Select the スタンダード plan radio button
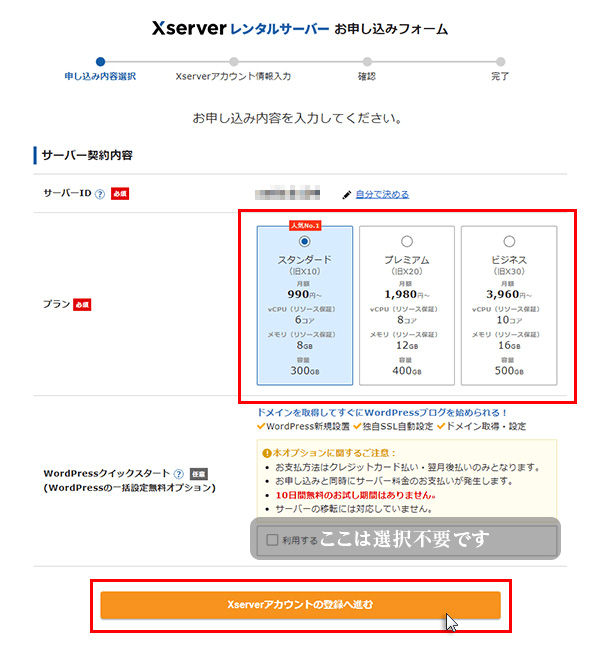This screenshot has height=646, width=600. tap(305, 241)
